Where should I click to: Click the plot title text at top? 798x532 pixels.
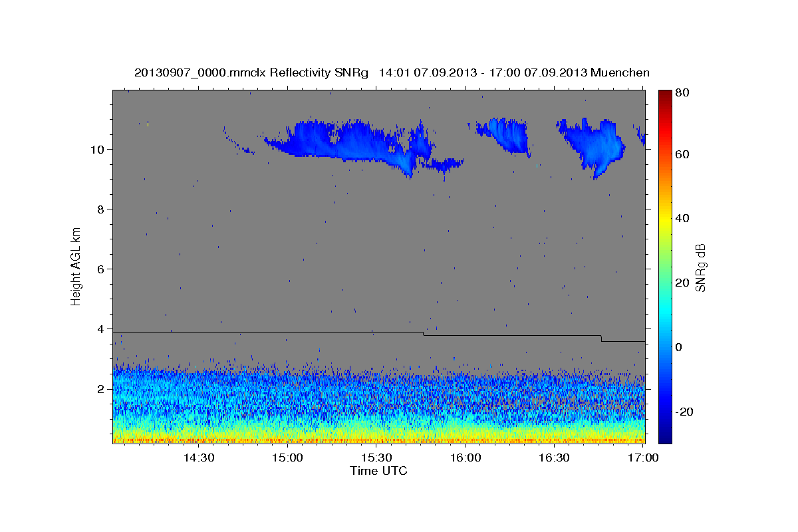click(x=392, y=72)
